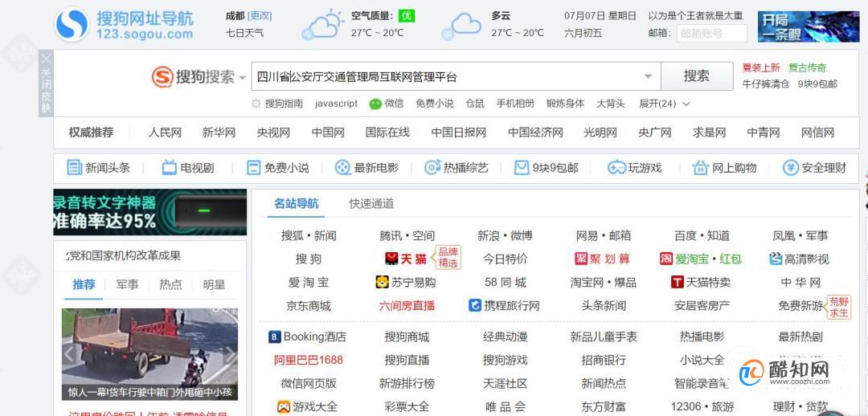Open the 央视网 link

point(273,133)
